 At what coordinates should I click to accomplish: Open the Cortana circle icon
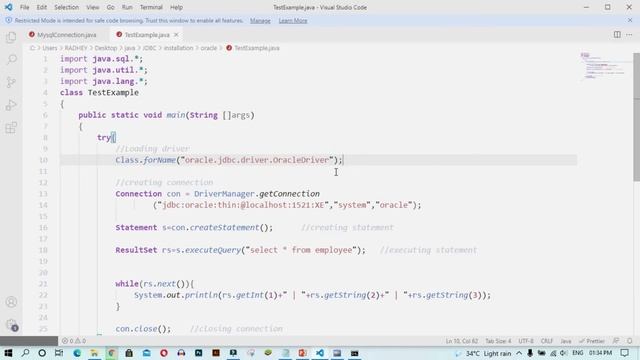(x=42, y=353)
